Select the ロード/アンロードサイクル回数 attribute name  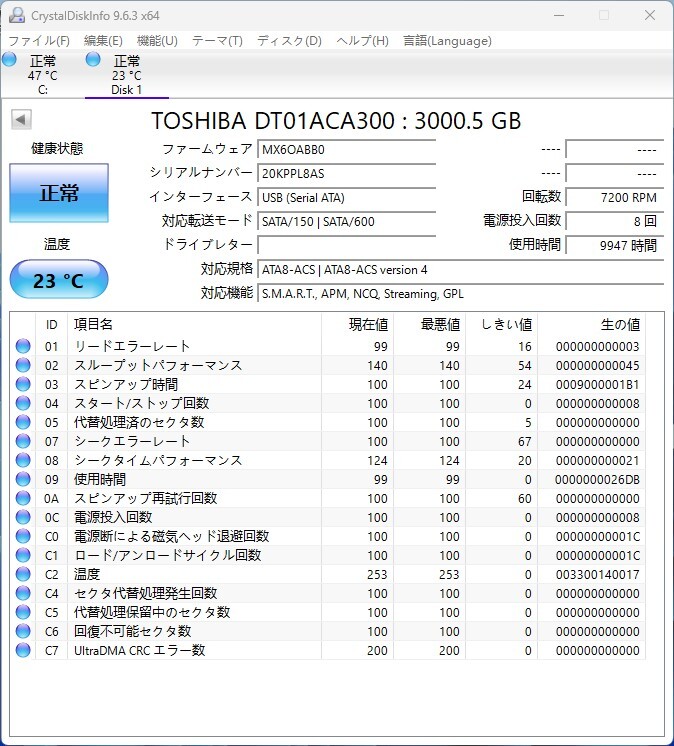167,555
